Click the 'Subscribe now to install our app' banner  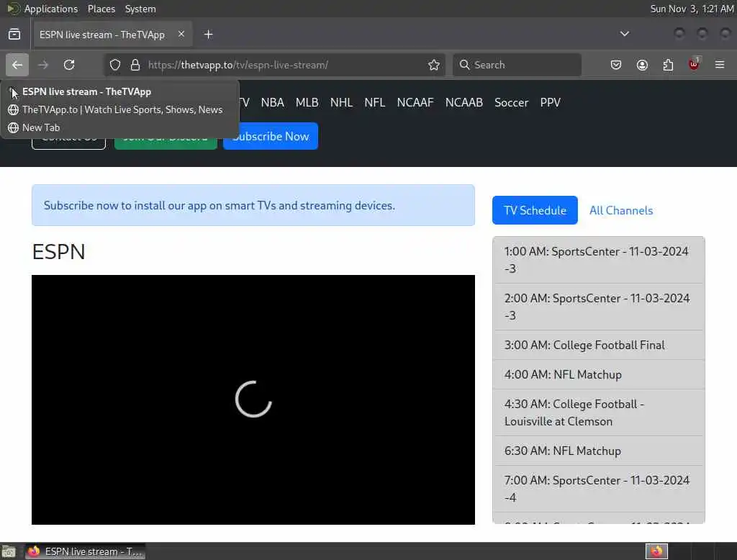[253, 205]
